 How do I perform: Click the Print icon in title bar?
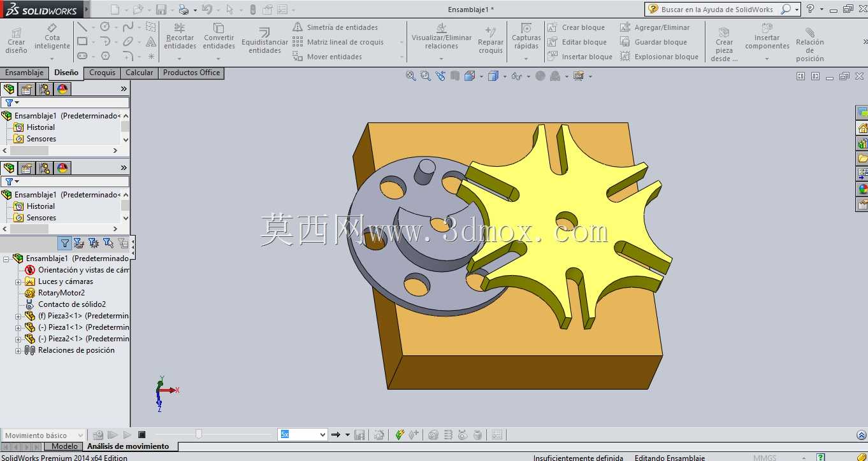(184, 10)
